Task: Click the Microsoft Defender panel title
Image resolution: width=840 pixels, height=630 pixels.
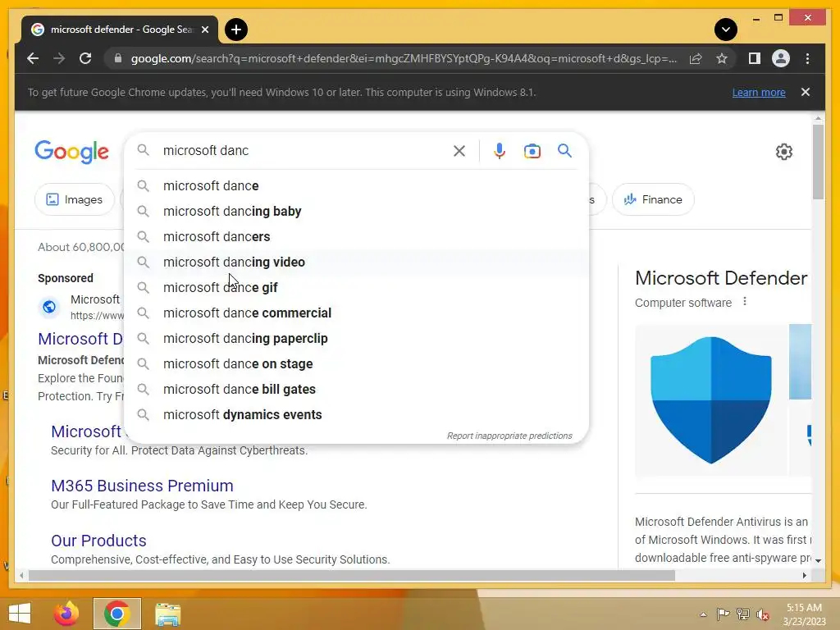Action: [x=721, y=278]
